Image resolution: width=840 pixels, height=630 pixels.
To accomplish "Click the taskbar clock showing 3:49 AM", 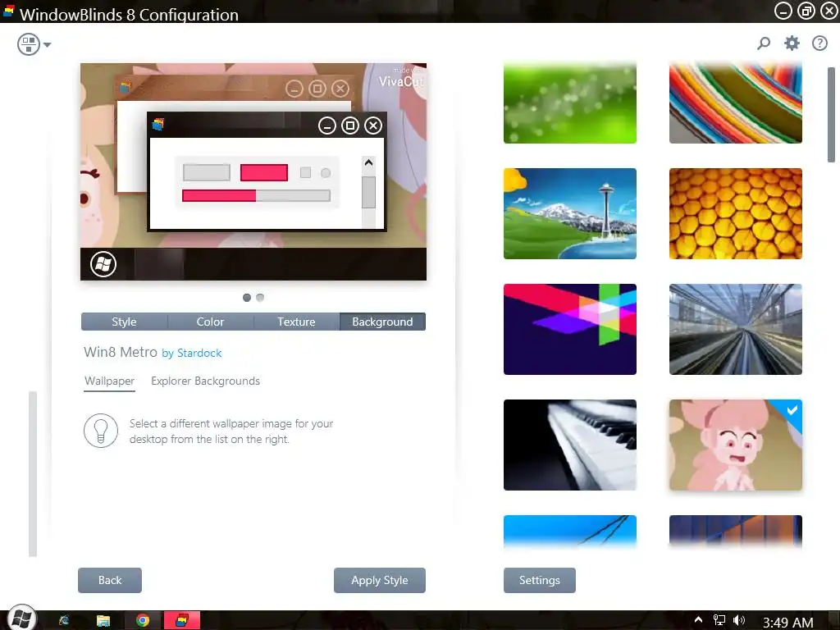I will tap(788, 622).
